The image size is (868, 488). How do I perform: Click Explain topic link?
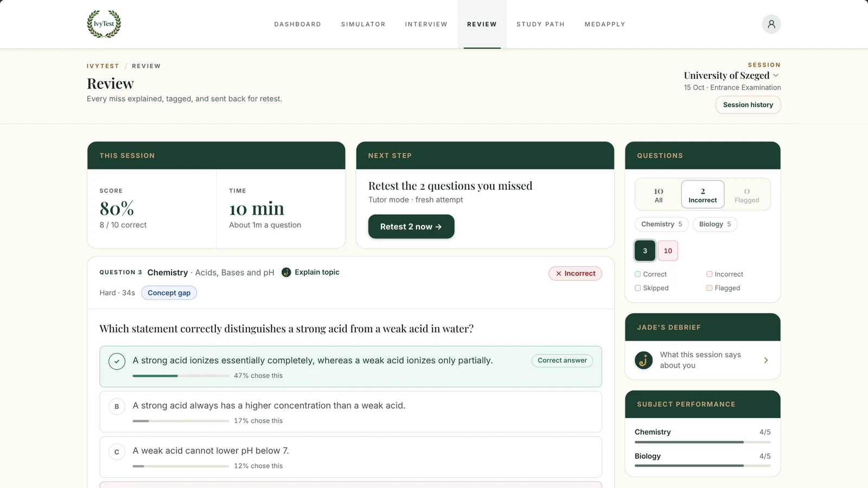pos(317,272)
